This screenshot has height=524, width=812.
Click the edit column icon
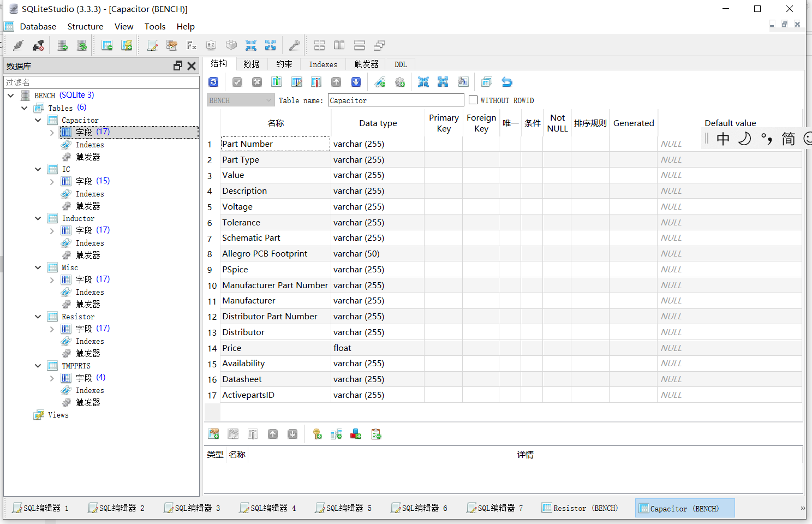(x=296, y=82)
